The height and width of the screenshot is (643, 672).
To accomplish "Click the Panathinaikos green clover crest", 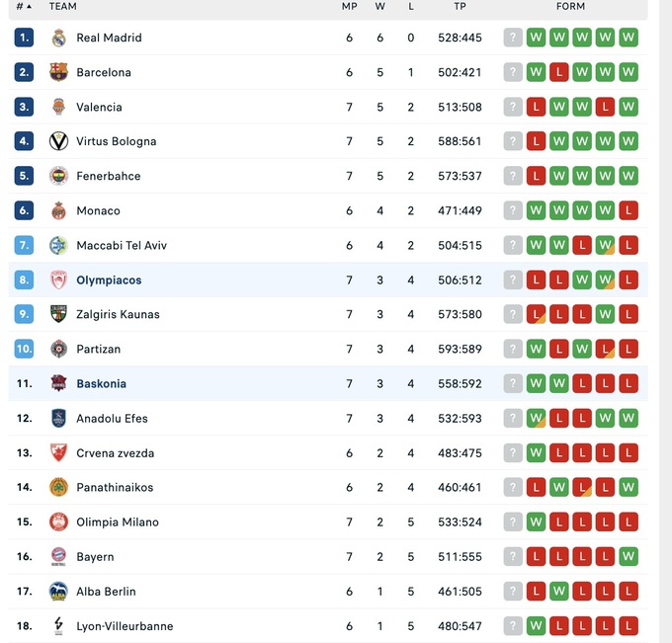I will [58, 488].
